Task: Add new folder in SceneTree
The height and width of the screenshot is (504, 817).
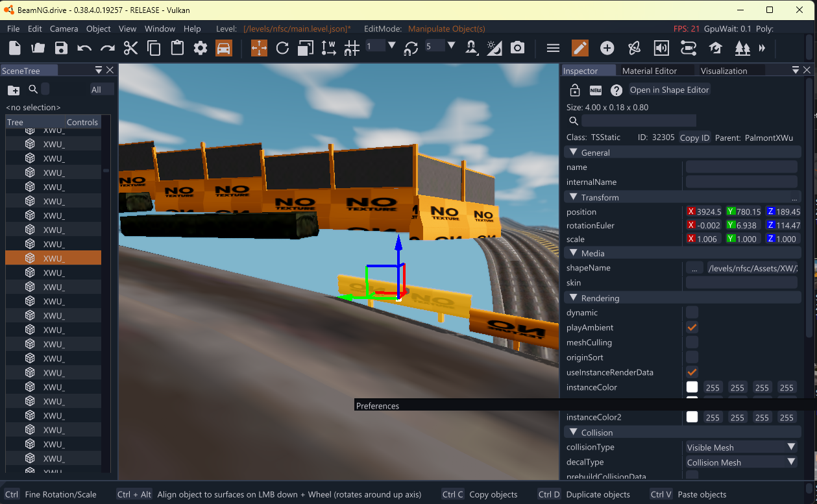Action: (x=14, y=90)
